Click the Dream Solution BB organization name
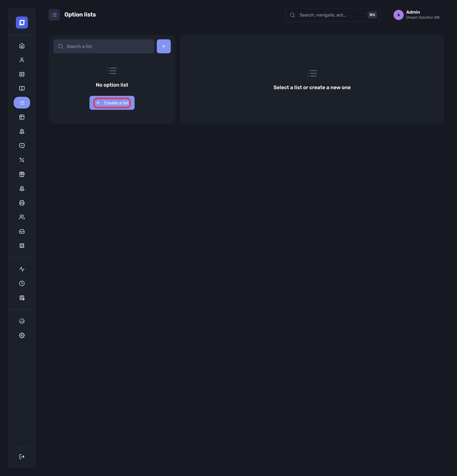The height and width of the screenshot is (476, 457). tap(423, 17)
